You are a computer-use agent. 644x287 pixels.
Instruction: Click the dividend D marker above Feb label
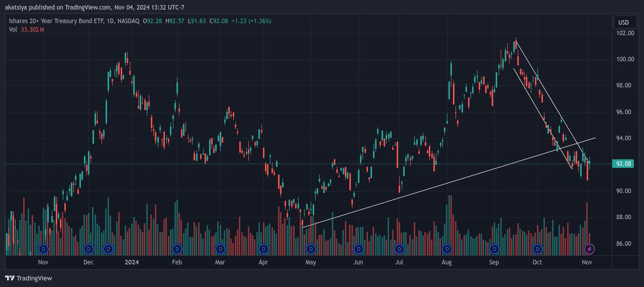177,249
